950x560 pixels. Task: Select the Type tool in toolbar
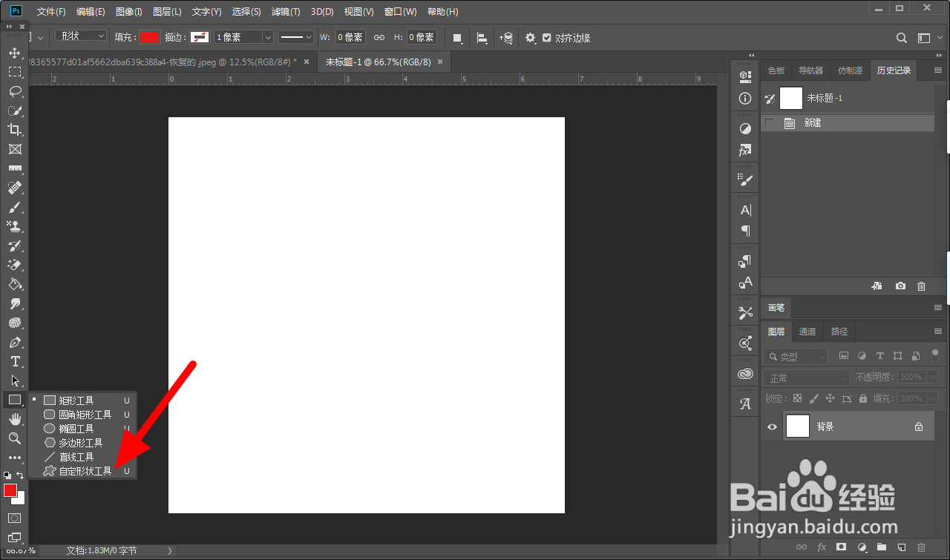click(x=15, y=361)
